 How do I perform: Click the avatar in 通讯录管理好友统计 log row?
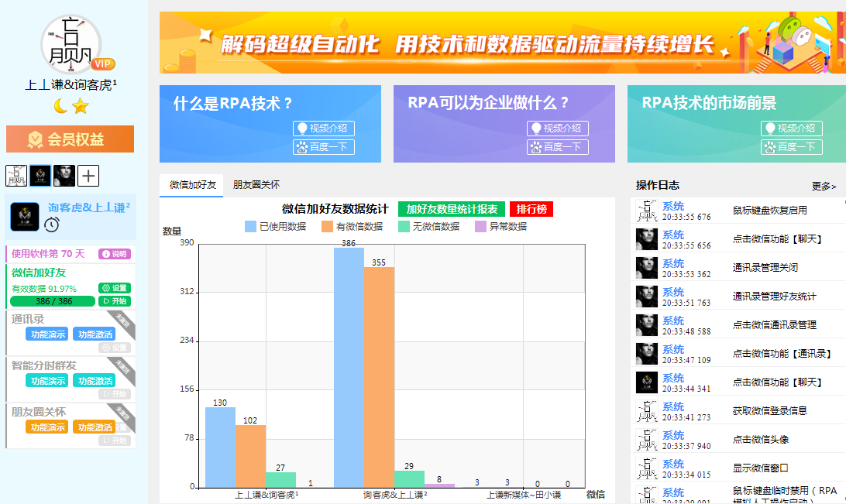point(646,297)
